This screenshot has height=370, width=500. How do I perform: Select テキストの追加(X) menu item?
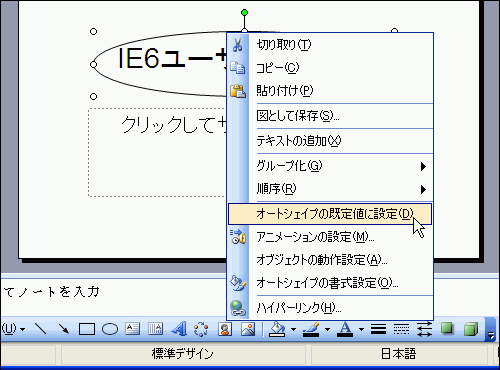(330, 141)
